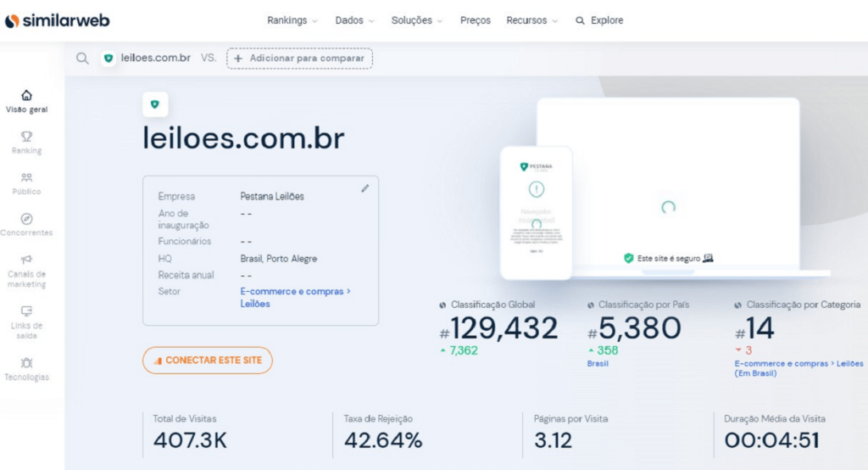Expand the Rankings dropdown menu
Screen dimensions: 868x470
click(x=292, y=20)
